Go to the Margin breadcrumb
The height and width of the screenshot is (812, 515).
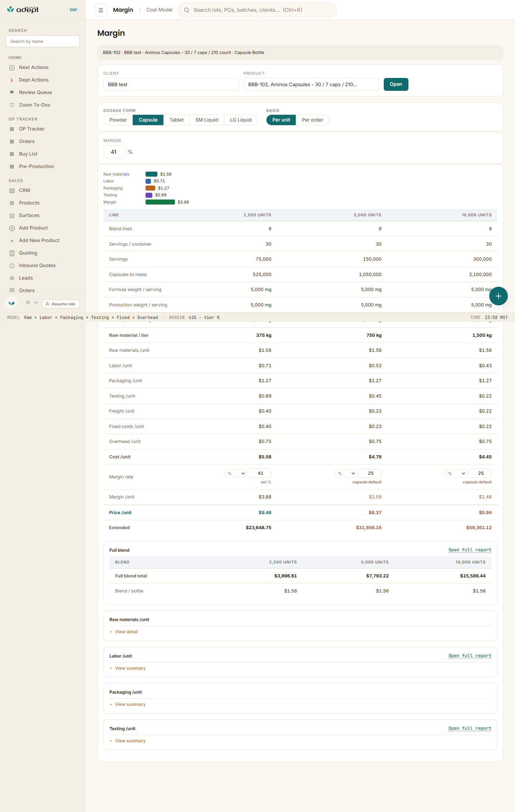tap(123, 10)
